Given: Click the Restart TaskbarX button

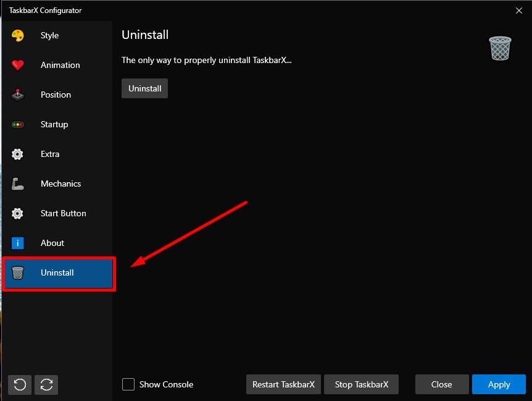Looking at the screenshot, I should [283, 384].
